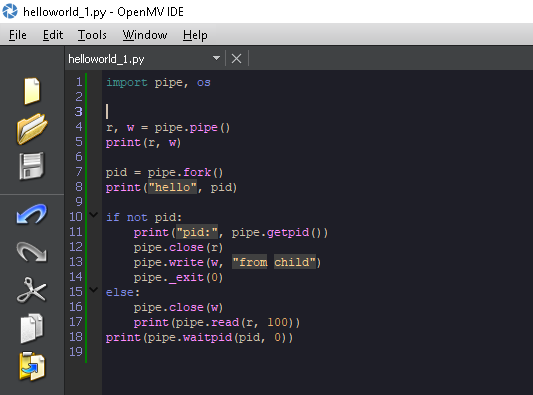Click line number 19 in the gutter
This screenshot has height=395, width=533.
[76, 352]
